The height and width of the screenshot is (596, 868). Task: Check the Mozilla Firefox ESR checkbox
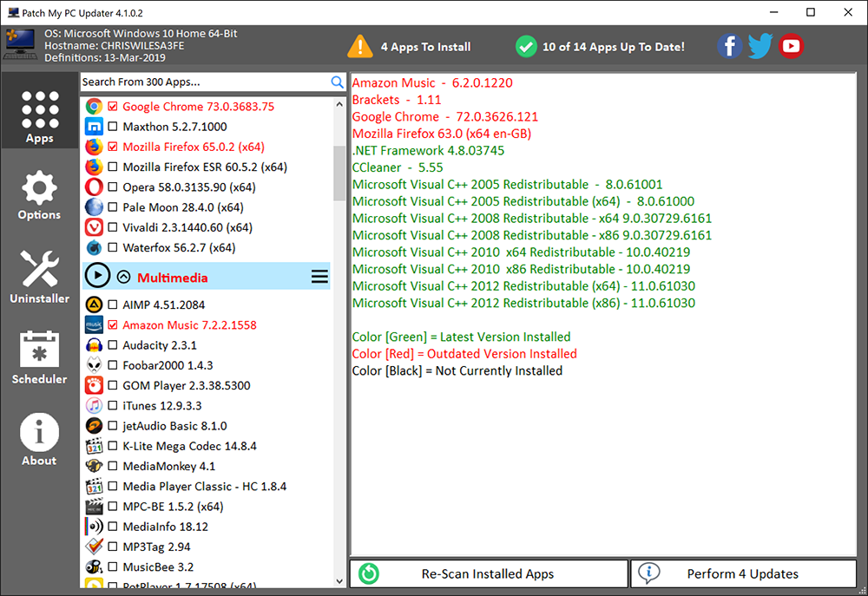(x=113, y=167)
